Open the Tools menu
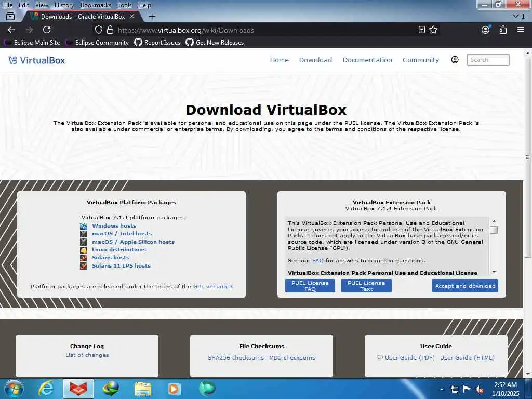 pos(125,5)
